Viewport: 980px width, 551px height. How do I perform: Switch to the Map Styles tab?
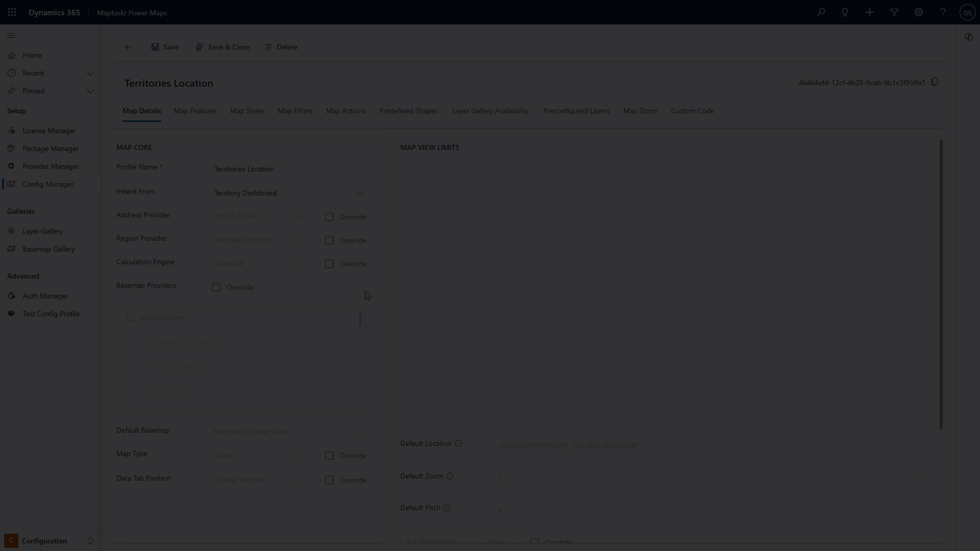247,111
